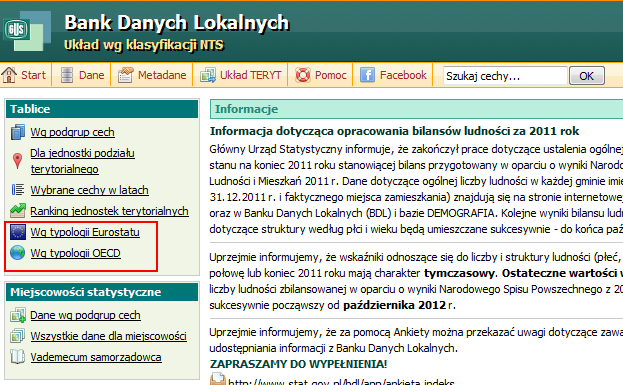This screenshot has height=385, width=623.
Task: Click the icon beside Wg podgrup cech
Action: click(x=18, y=132)
